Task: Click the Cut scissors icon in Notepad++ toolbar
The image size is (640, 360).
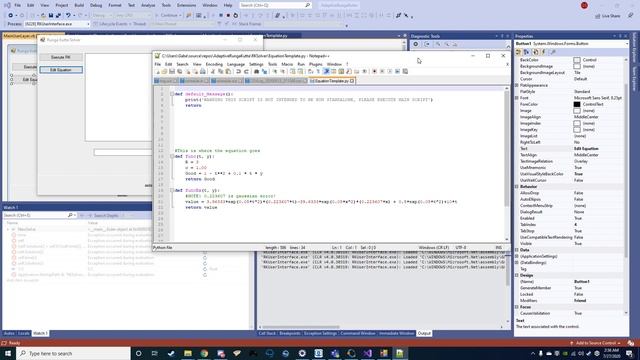Action: [213, 71]
